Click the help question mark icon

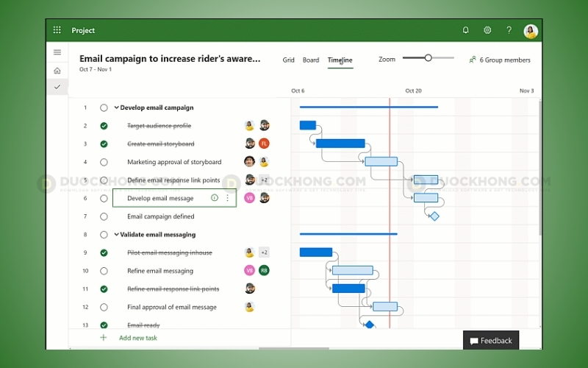click(509, 30)
